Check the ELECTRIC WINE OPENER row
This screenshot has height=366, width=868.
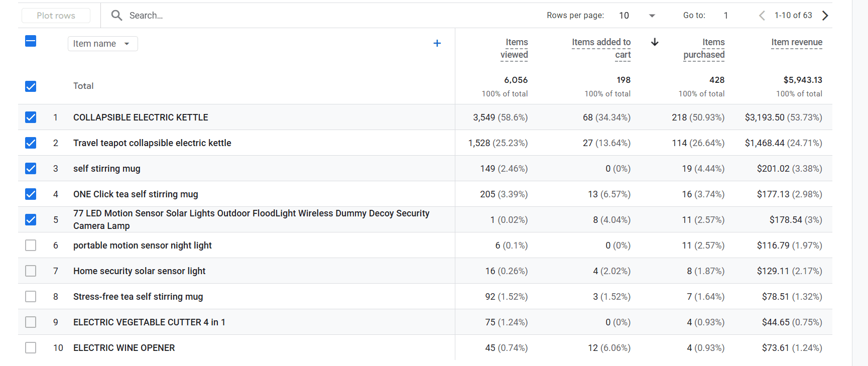31,348
